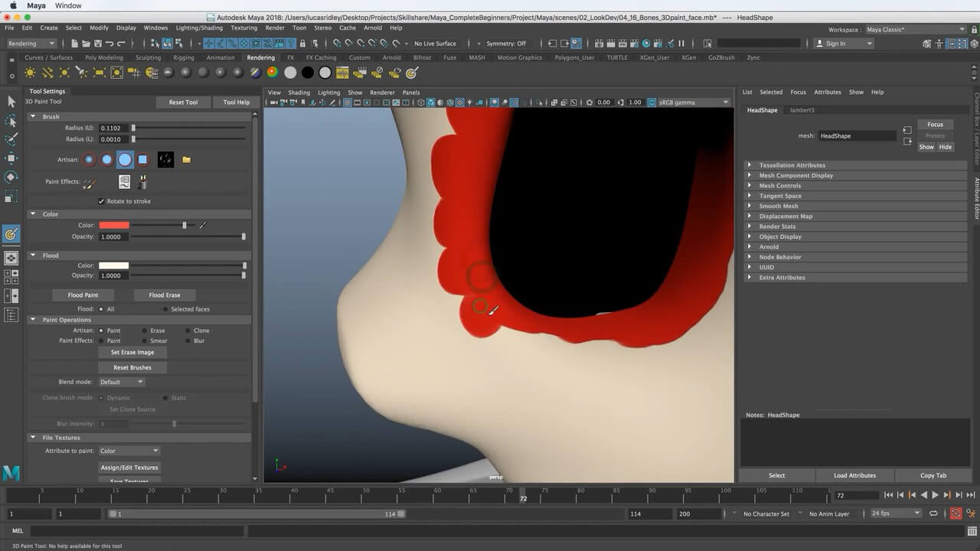Choose the square Artisan brush profile

pos(142,159)
